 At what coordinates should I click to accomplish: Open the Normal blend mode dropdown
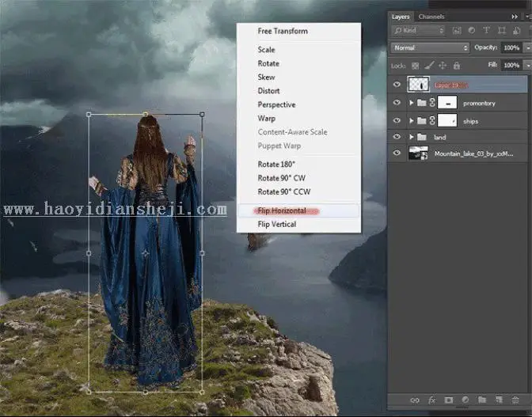click(430, 47)
